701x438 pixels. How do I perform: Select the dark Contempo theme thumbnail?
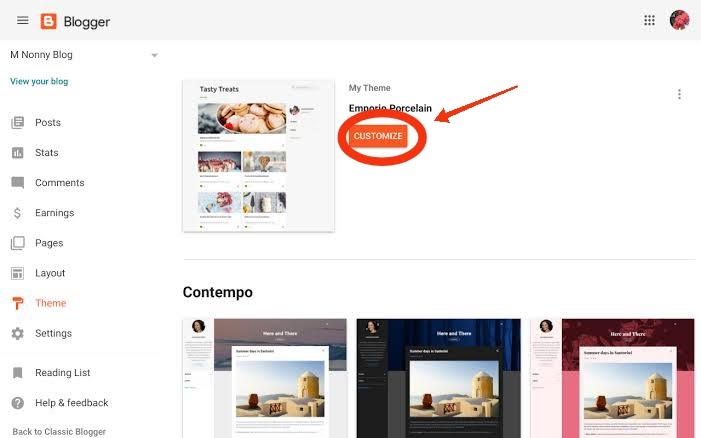pos(439,378)
